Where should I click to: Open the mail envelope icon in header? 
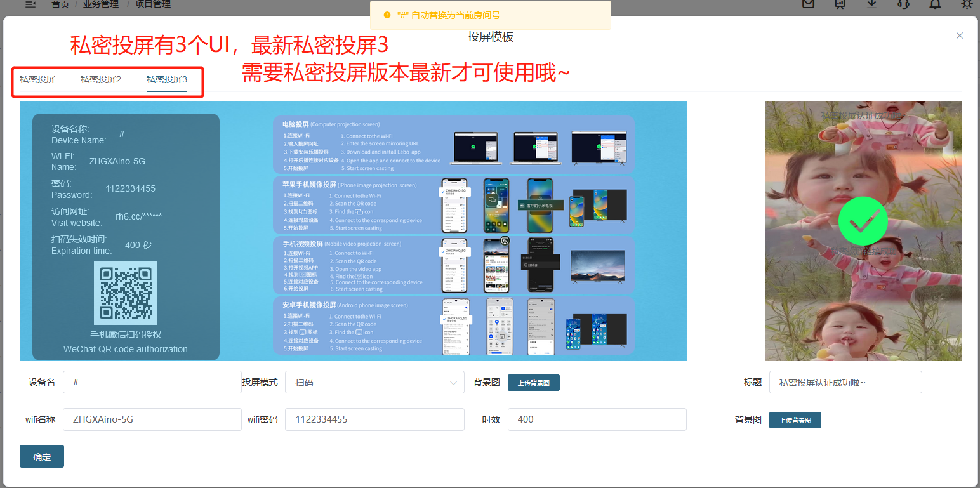point(808,4)
